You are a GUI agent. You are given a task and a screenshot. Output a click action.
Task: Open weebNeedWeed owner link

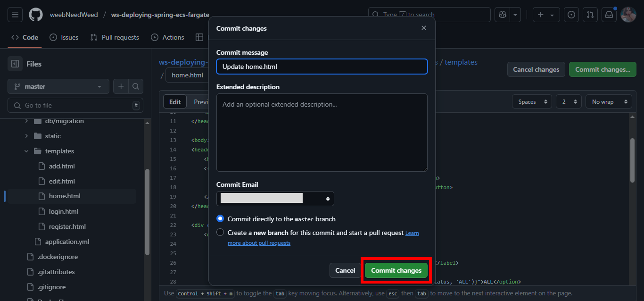coord(74,15)
